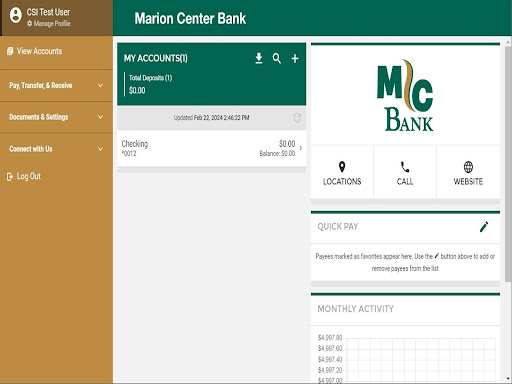The height and width of the screenshot is (384, 512).
Task: Click the Manage Profile gear icon
Action: coord(29,23)
